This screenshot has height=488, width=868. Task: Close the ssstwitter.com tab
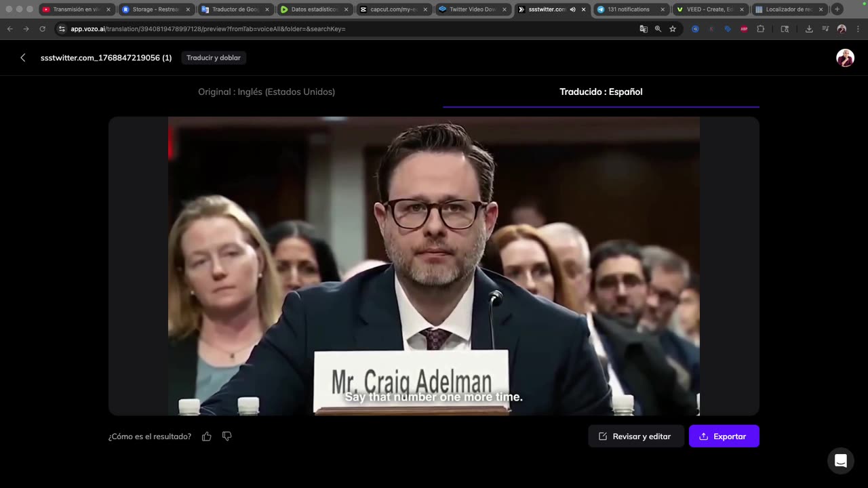coord(583,9)
